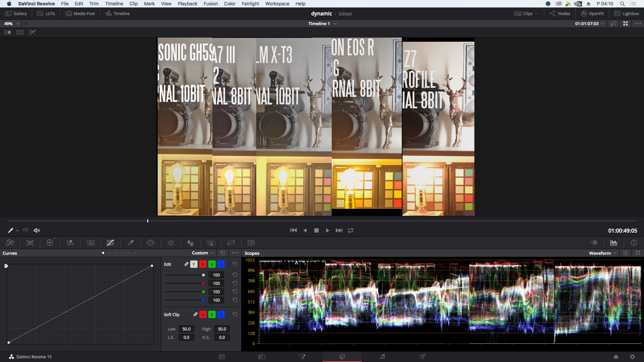Screen dimensions: 644x362
Task: Switch to the Deliver page
Action: [423, 357]
